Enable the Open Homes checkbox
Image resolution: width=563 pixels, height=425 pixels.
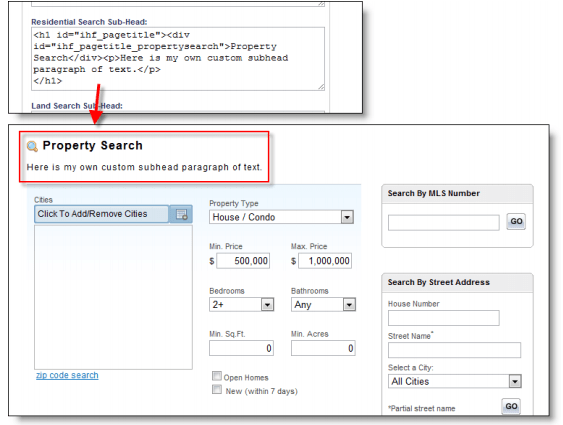(217, 376)
